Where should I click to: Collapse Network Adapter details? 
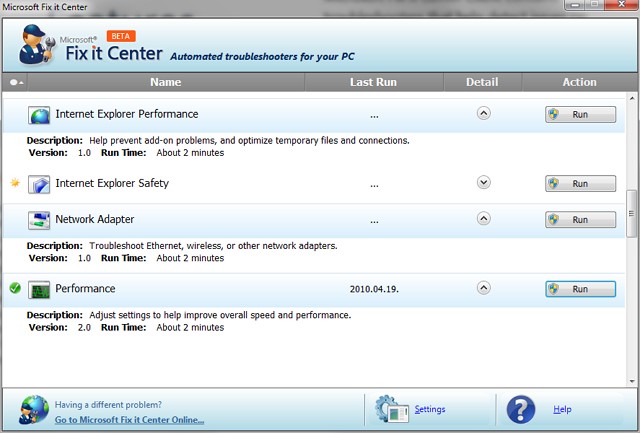click(x=484, y=218)
